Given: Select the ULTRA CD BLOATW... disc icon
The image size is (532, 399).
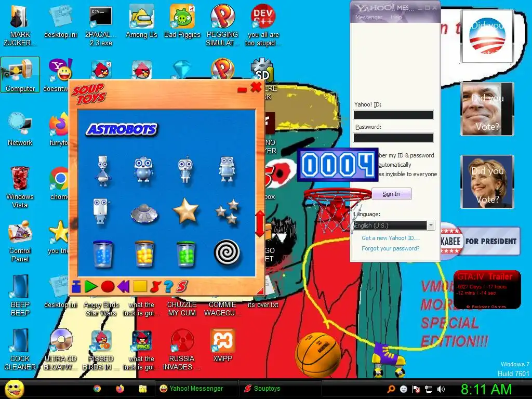Looking at the screenshot, I should click(60, 350).
